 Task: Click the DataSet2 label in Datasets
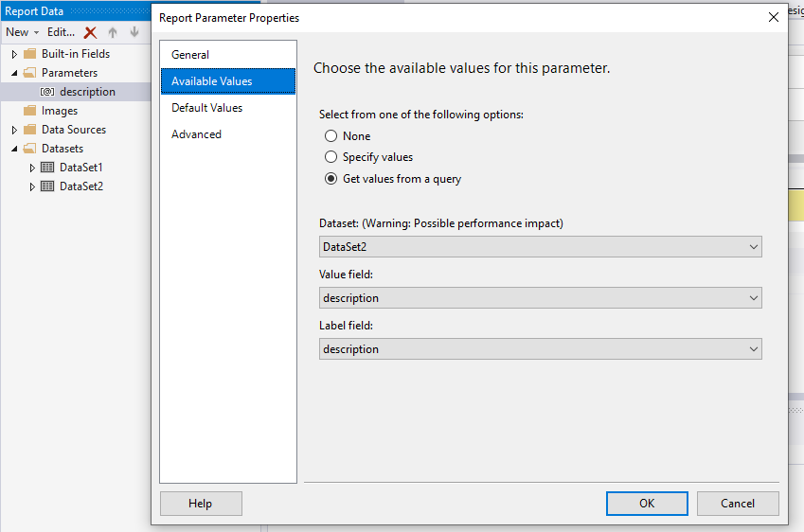click(81, 186)
